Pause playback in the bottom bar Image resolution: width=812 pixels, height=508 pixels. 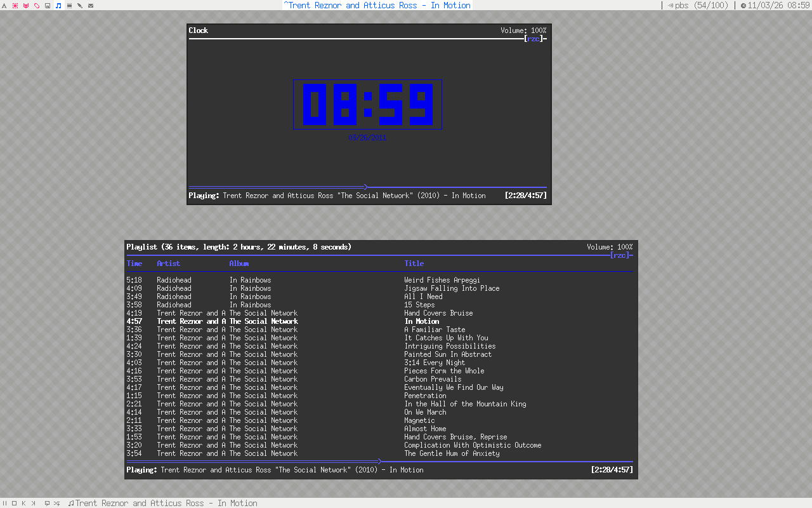pos(4,503)
